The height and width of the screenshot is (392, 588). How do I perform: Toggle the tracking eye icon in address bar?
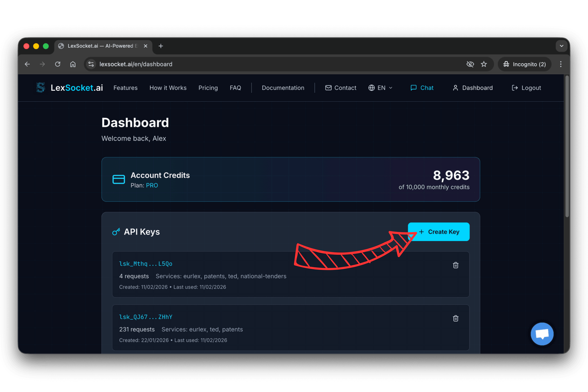click(470, 64)
